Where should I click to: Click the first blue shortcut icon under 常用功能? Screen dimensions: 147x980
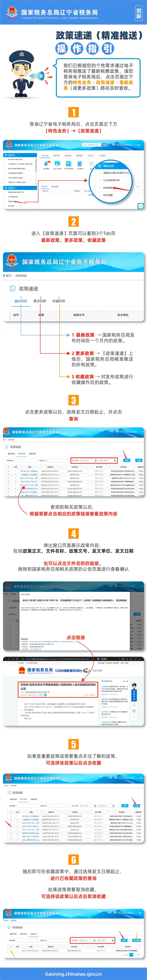(x=46, y=164)
